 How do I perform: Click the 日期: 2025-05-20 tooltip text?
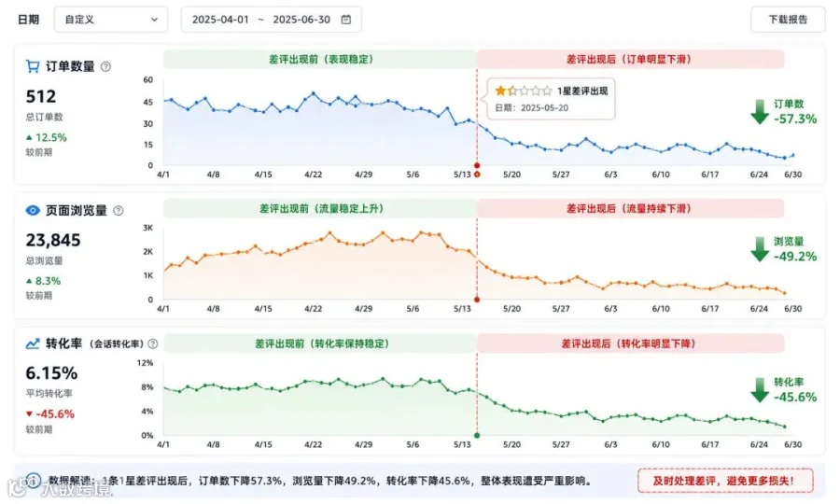tap(531, 107)
